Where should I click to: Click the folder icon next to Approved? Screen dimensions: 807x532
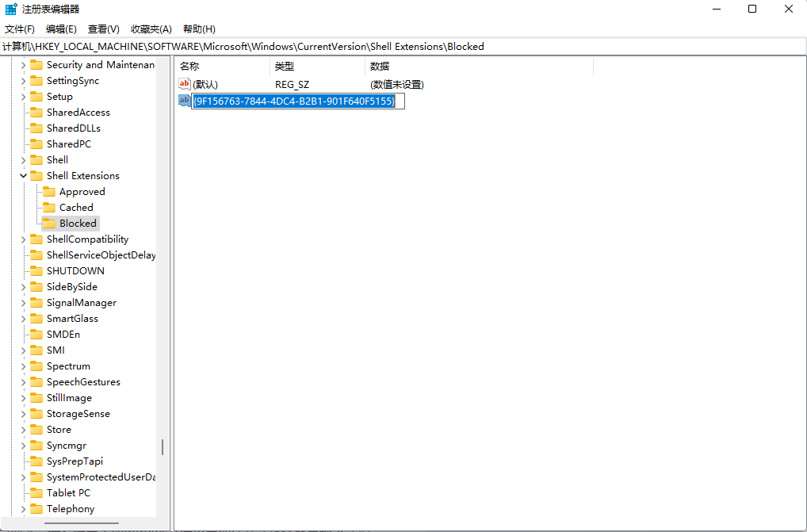pos(49,192)
